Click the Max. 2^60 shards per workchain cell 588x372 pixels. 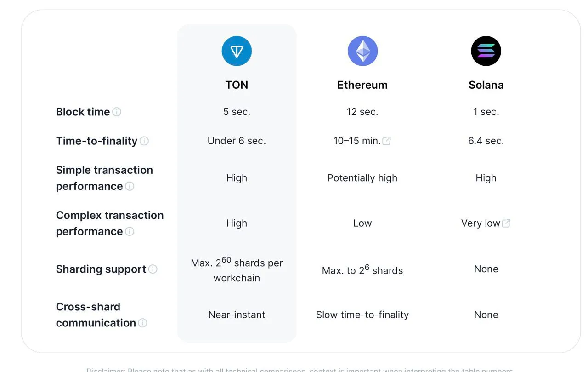point(237,270)
